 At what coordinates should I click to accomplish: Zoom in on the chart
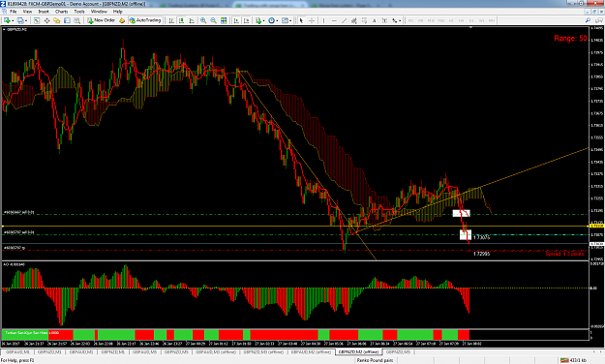click(x=203, y=20)
